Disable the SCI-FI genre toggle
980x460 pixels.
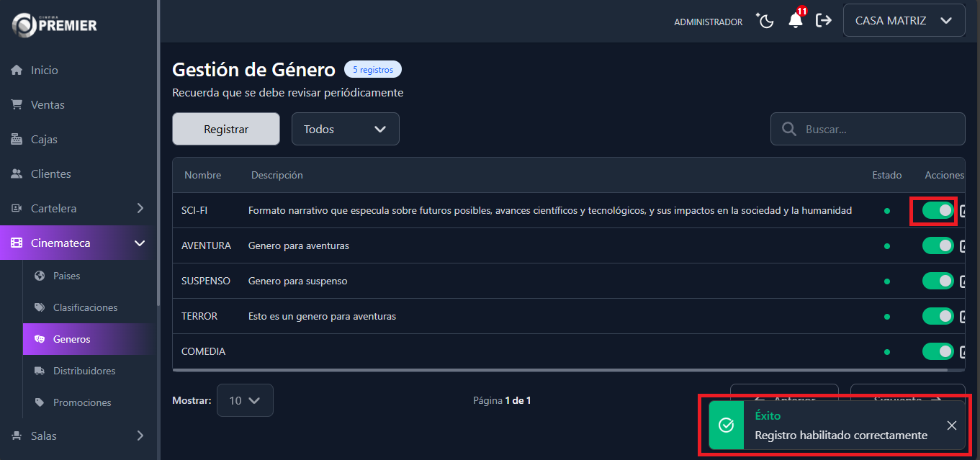pyautogui.click(x=938, y=210)
